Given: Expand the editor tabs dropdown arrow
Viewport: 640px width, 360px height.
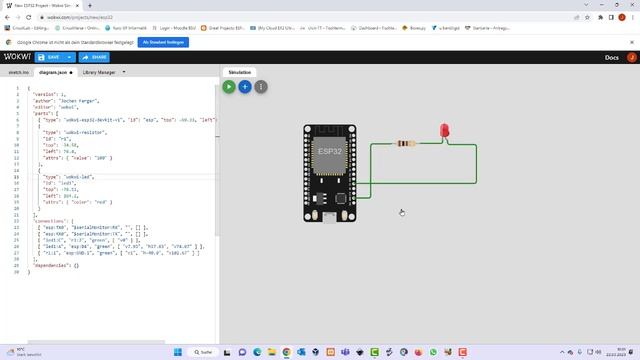Looking at the screenshot, I should [x=124, y=72].
